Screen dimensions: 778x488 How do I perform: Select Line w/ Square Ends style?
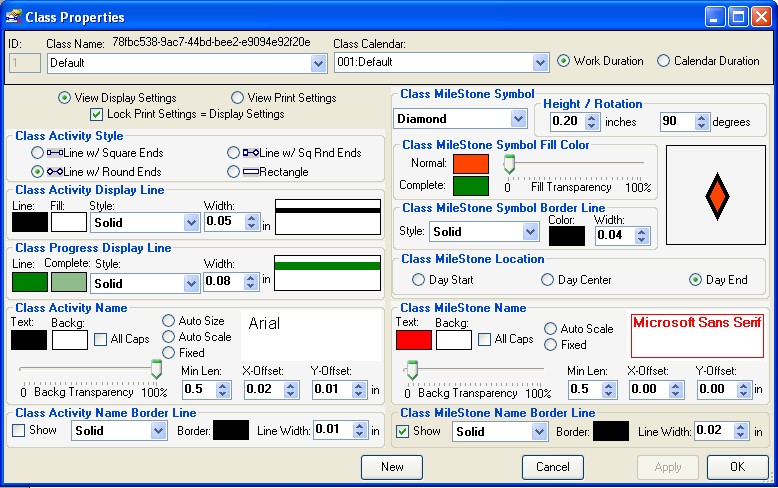tap(38, 153)
